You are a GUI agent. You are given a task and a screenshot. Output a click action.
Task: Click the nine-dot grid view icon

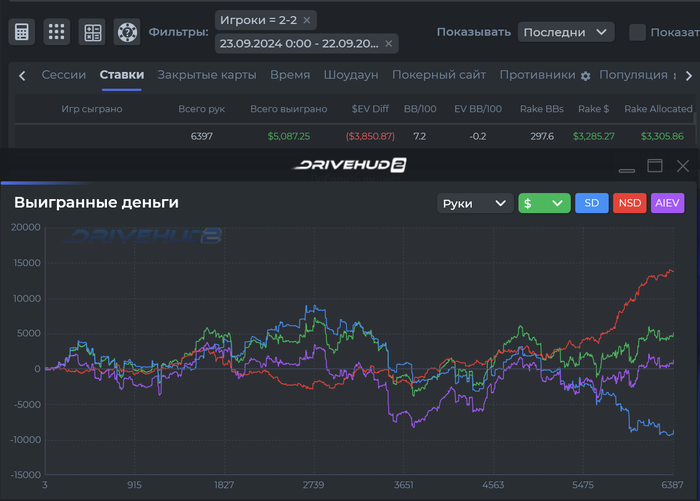tap(56, 32)
